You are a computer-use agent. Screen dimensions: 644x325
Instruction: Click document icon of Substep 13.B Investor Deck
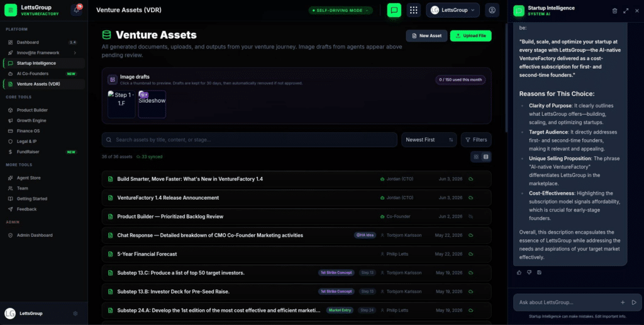(110, 292)
